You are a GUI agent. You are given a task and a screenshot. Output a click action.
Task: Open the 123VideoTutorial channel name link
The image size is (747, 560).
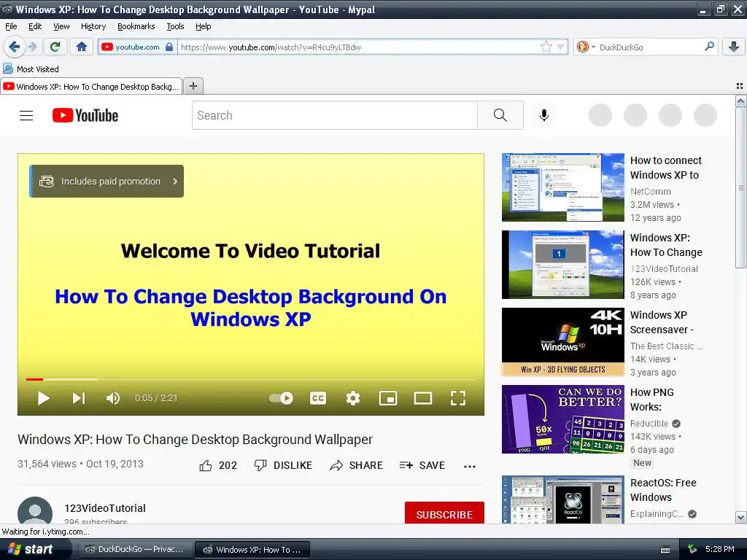click(x=105, y=508)
